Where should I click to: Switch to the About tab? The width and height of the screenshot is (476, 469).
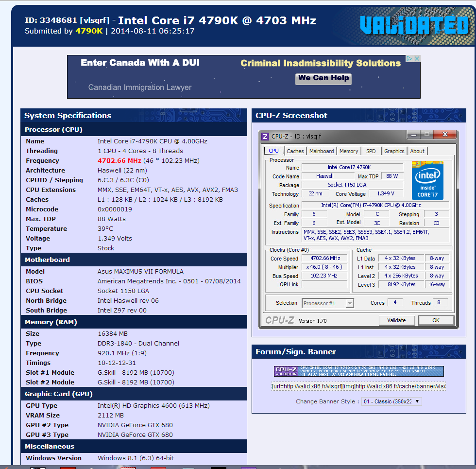coord(417,151)
